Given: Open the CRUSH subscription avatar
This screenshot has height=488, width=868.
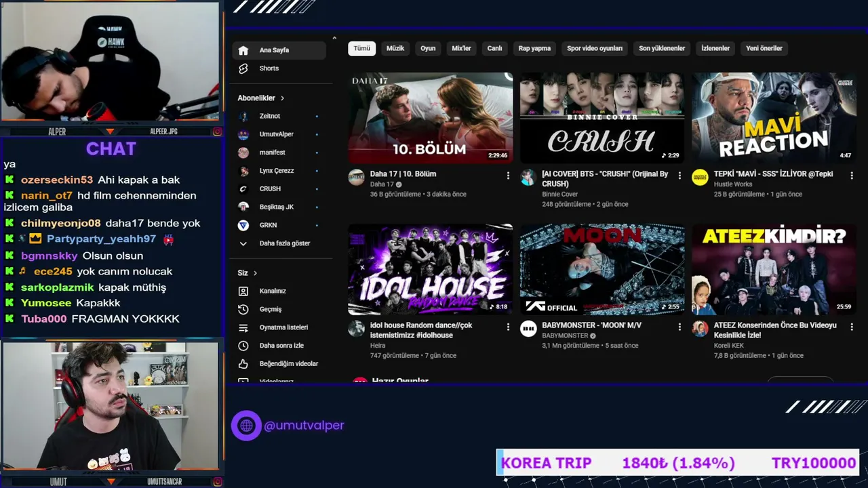Looking at the screenshot, I should 243,188.
